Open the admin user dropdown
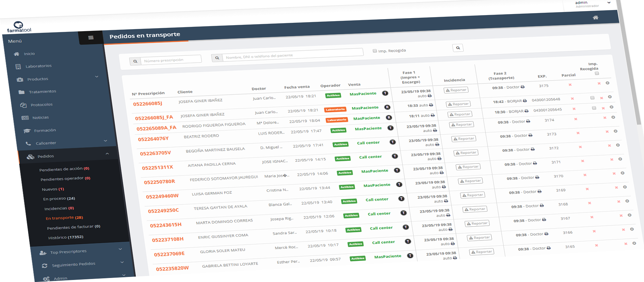 [x=608, y=3]
